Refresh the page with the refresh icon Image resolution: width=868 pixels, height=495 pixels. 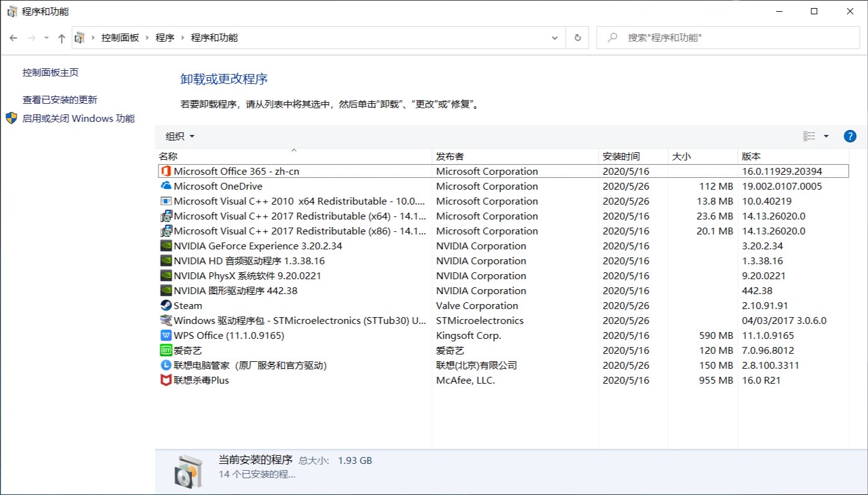(x=576, y=37)
